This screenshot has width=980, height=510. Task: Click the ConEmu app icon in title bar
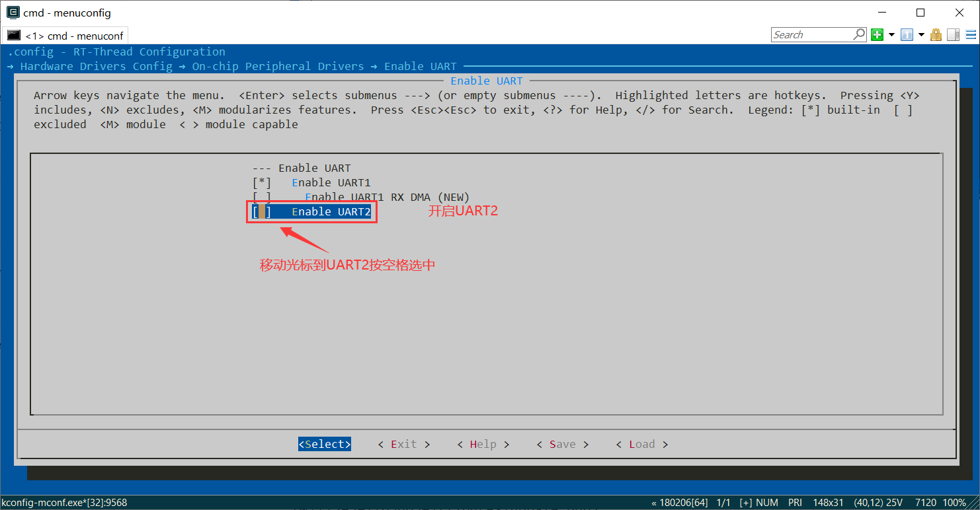pos(12,13)
